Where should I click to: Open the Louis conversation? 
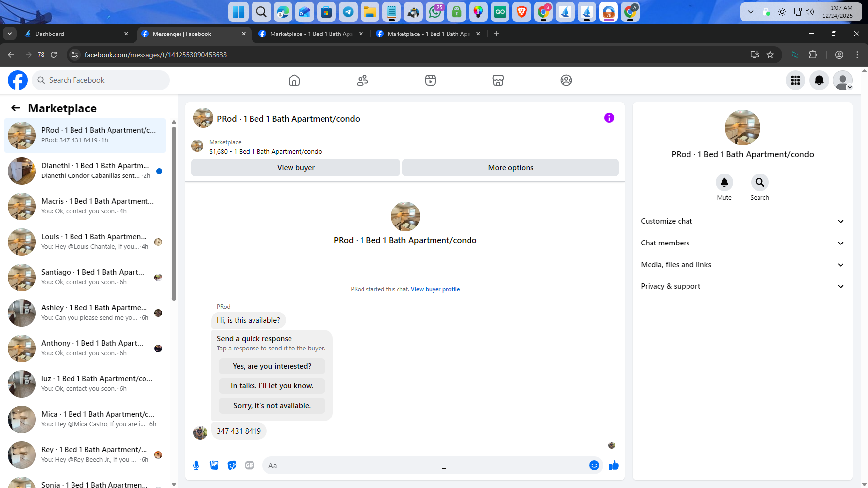click(85, 242)
